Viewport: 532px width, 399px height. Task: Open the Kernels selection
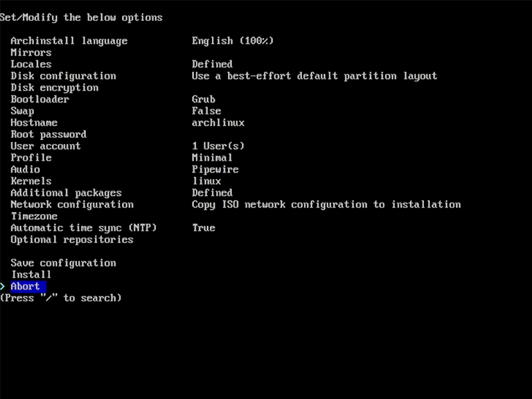(31, 181)
